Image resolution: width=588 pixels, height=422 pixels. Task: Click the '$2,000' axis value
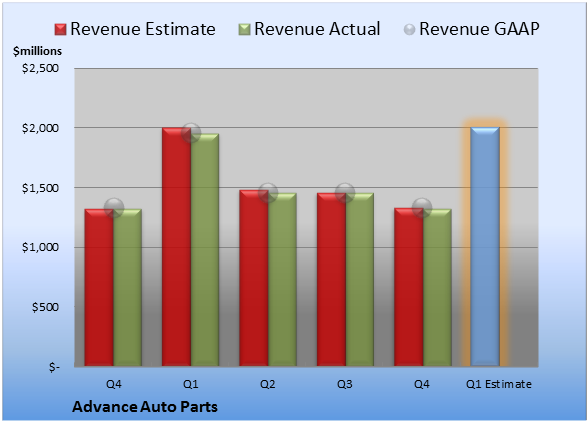(40, 128)
